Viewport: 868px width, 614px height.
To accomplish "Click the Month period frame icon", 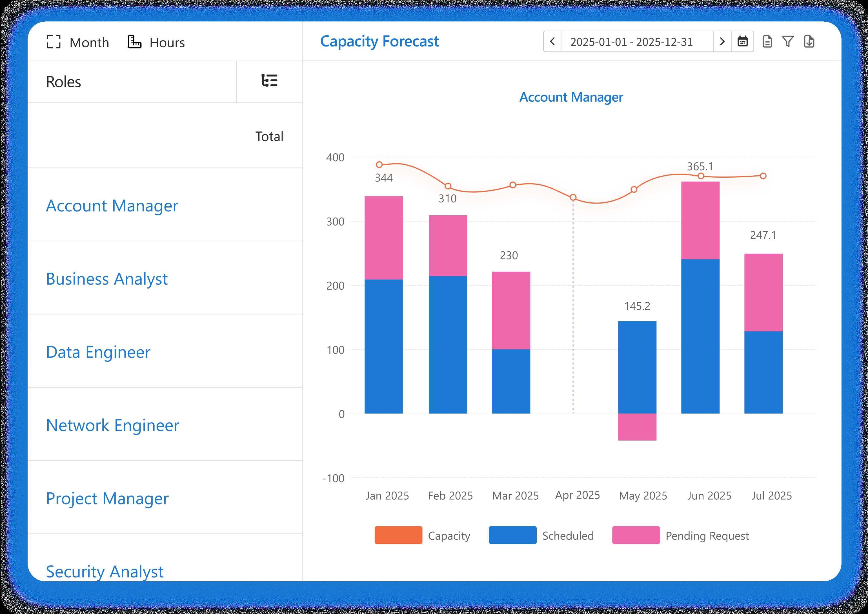I will pyautogui.click(x=53, y=42).
